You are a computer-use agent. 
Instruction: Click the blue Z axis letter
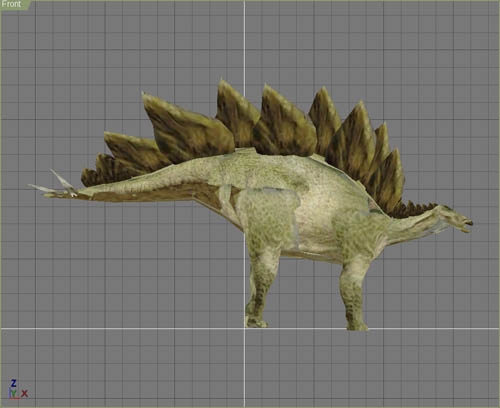[x=13, y=383]
